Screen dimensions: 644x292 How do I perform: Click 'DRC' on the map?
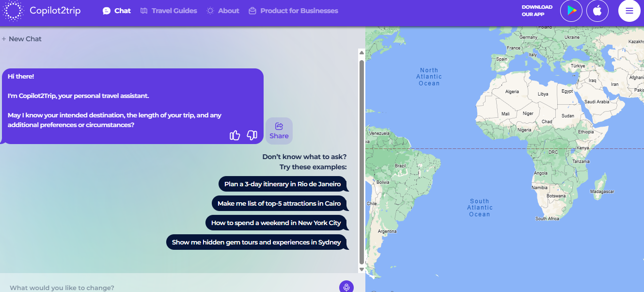click(x=553, y=152)
